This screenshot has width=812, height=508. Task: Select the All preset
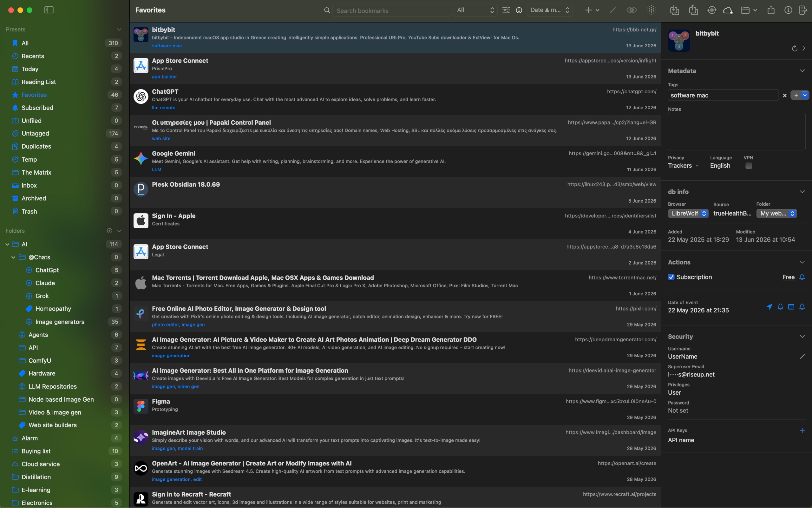point(65,43)
